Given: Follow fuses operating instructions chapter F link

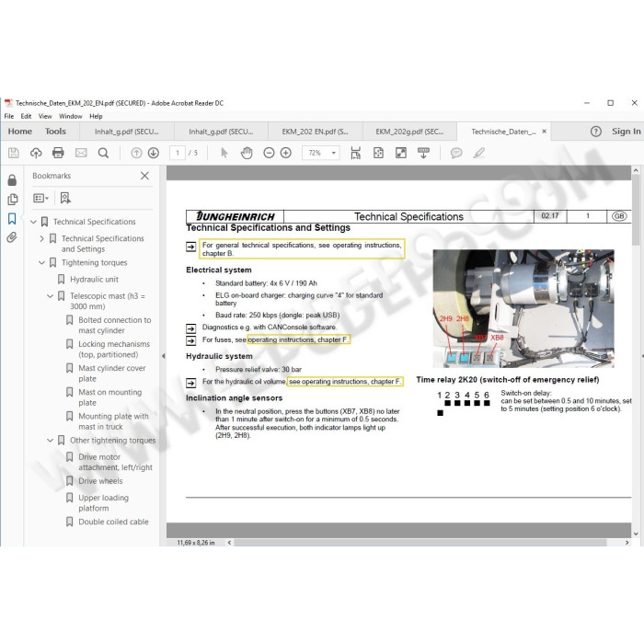Looking at the screenshot, I should click(x=299, y=340).
